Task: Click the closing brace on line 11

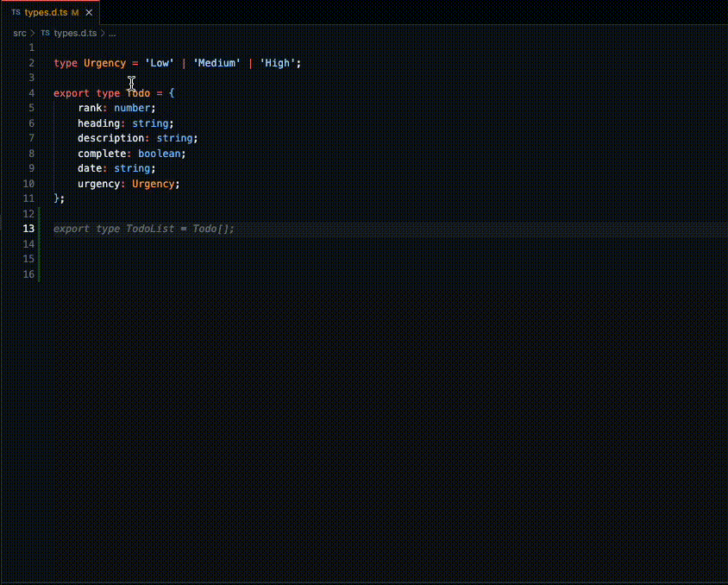Action: [56, 198]
